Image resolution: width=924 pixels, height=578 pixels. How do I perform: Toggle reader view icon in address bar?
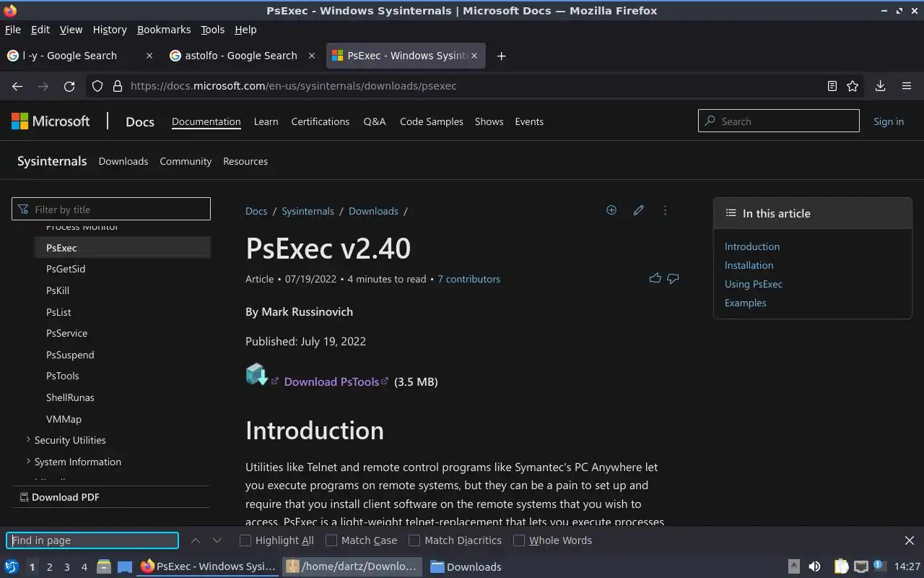point(832,86)
